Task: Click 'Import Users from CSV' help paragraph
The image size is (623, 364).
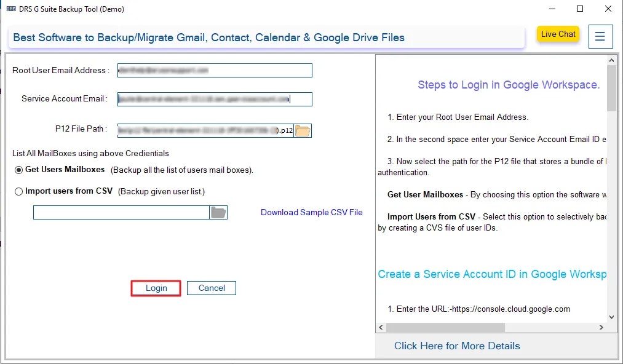Action: pyautogui.click(x=492, y=222)
